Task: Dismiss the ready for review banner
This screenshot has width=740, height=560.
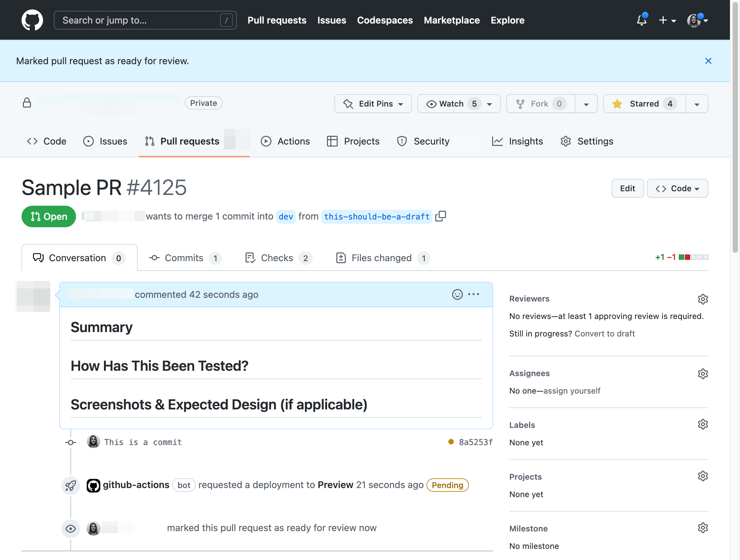Action: click(708, 61)
